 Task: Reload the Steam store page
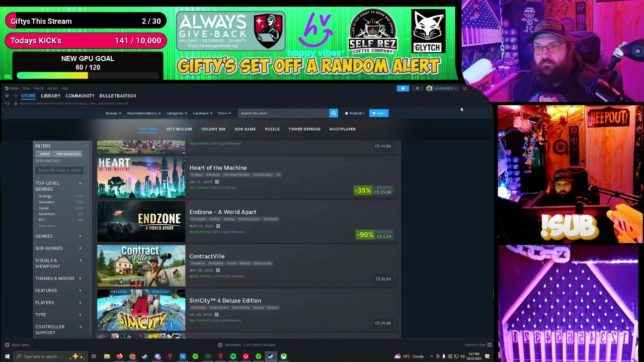(7, 104)
